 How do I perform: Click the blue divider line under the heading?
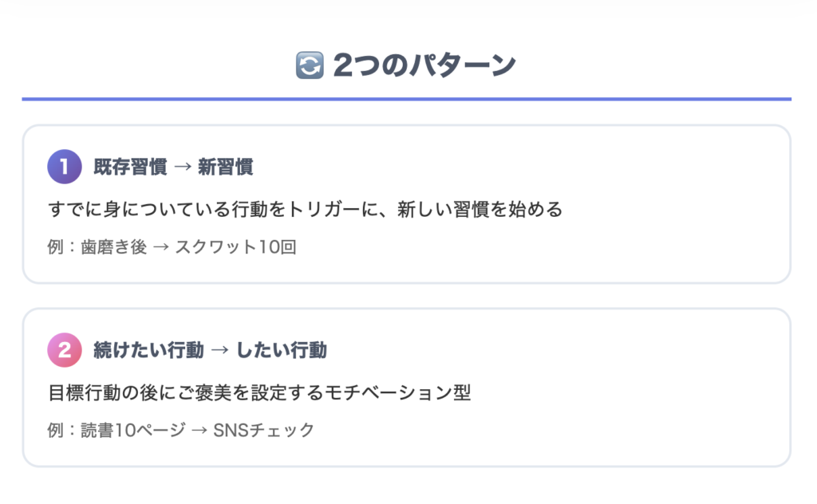[x=406, y=99]
